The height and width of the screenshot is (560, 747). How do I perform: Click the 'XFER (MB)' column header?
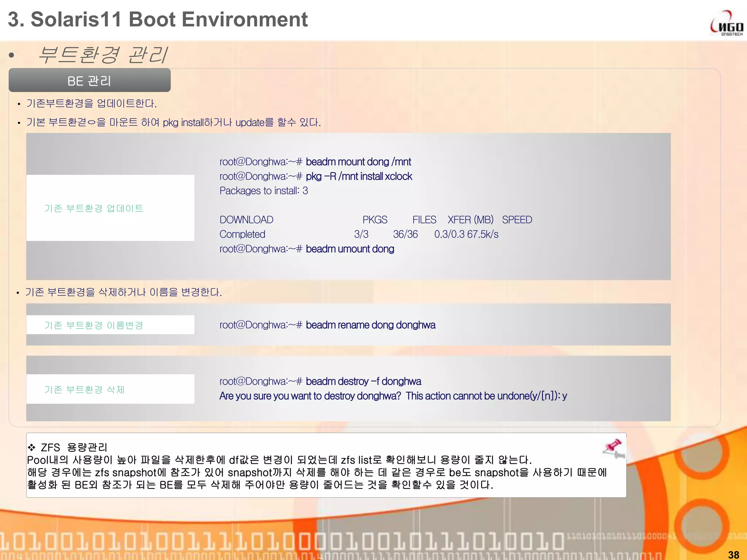[471, 219]
